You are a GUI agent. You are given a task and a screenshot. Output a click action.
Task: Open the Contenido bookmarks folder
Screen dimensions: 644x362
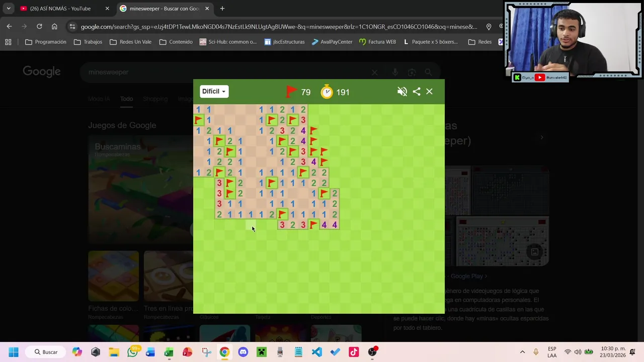coord(176,42)
